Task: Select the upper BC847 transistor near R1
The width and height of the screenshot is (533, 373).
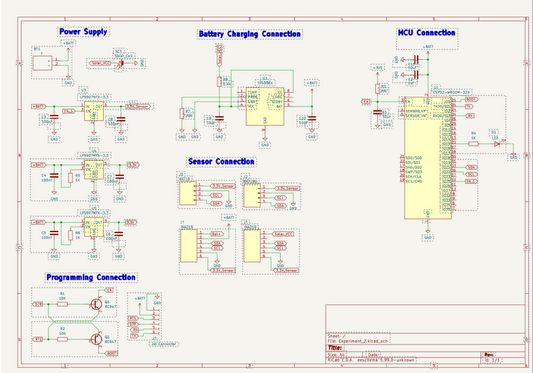Action: tap(97, 304)
